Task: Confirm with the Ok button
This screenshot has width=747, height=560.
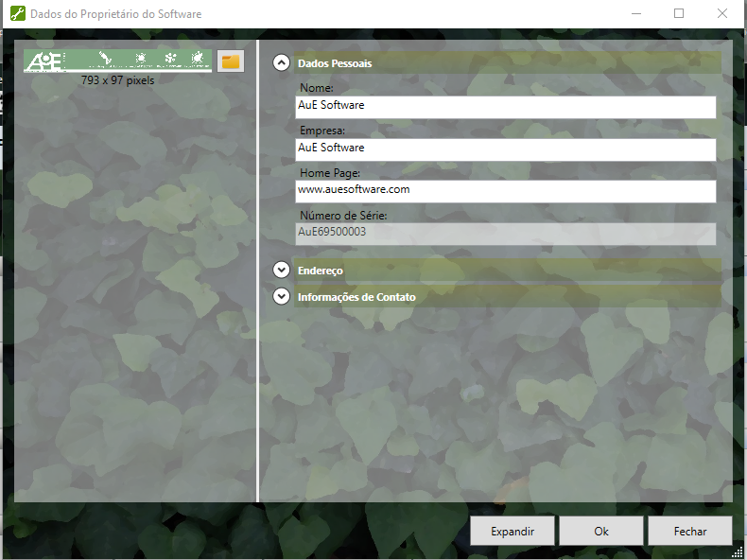Action: [x=600, y=531]
